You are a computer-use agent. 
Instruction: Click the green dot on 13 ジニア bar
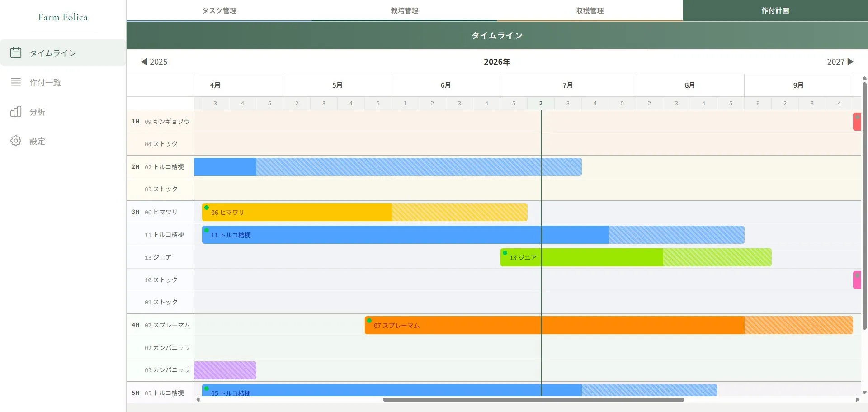(505, 253)
